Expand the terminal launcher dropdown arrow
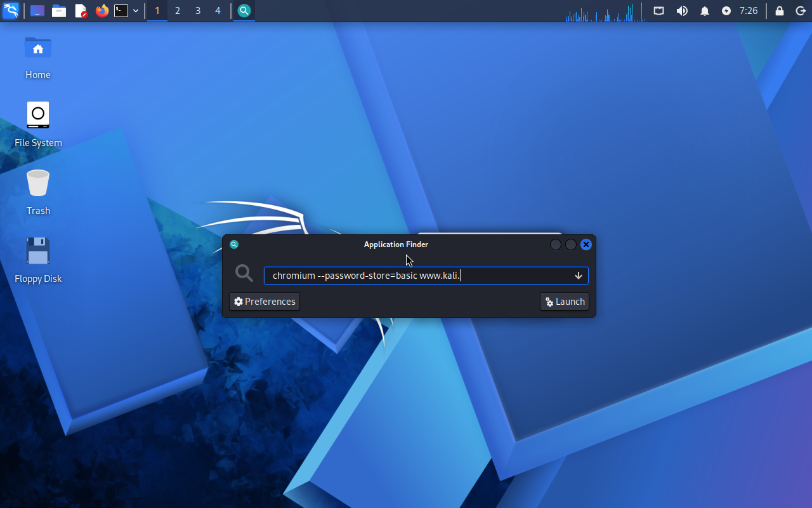The height and width of the screenshot is (508, 812). [x=136, y=11]
